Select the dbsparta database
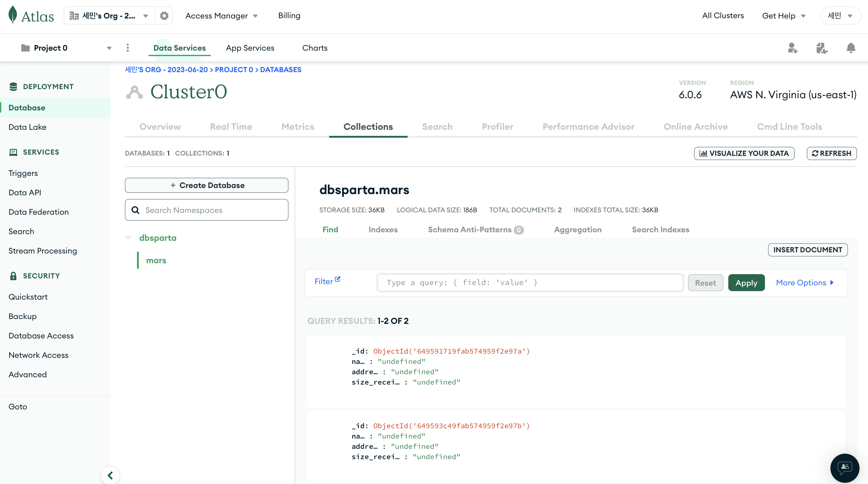 click(x=158, y=238)
